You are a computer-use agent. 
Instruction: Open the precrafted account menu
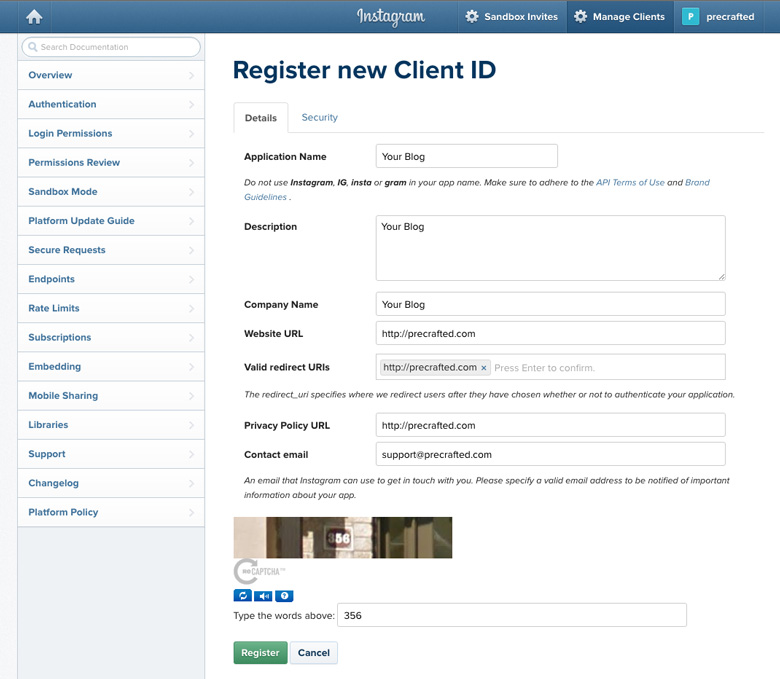(x=718, y=16)
